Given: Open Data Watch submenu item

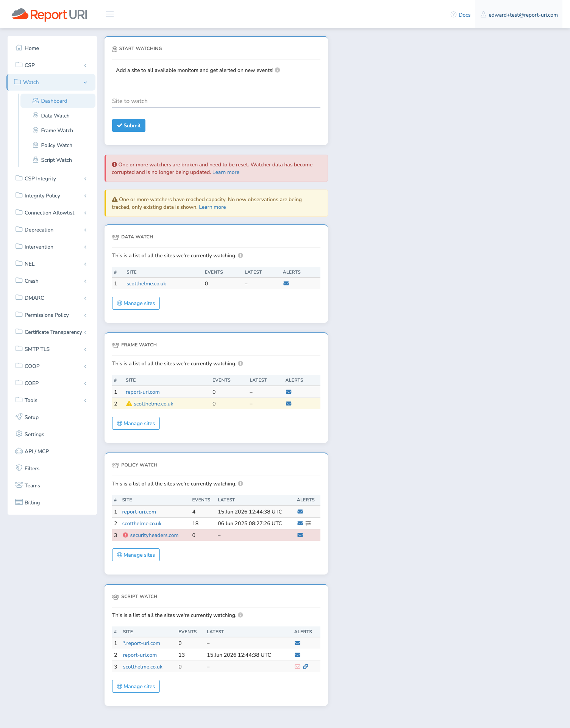Looking at the screenshot, I should click(x=58, y=116).
